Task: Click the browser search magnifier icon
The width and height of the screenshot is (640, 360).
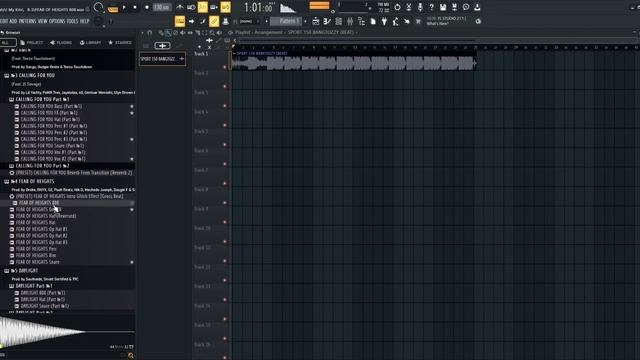Action: tap(131, 356)
